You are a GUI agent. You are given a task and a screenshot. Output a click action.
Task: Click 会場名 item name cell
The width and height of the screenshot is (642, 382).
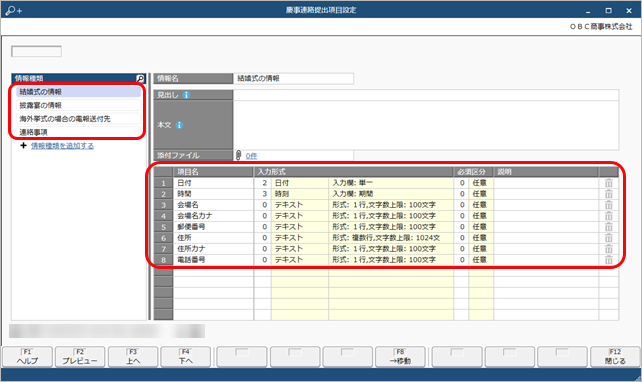pyautogui.click(x=213, y=205)
